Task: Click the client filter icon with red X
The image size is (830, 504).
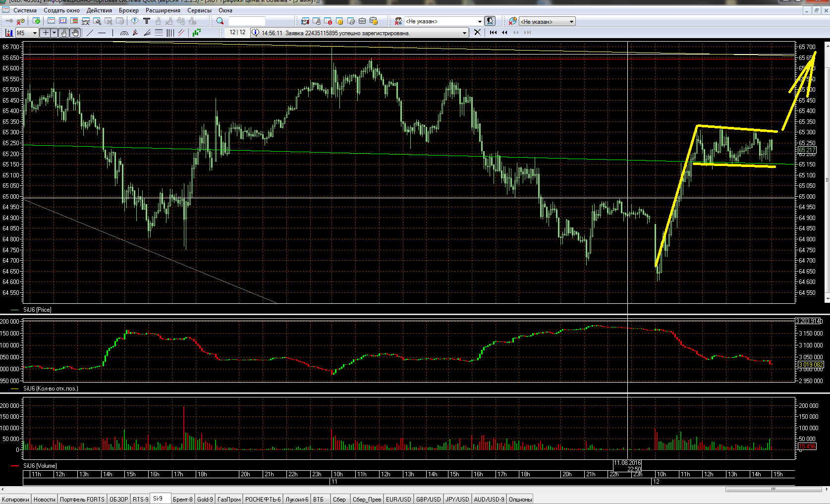Action: click(x=398, y=21)
